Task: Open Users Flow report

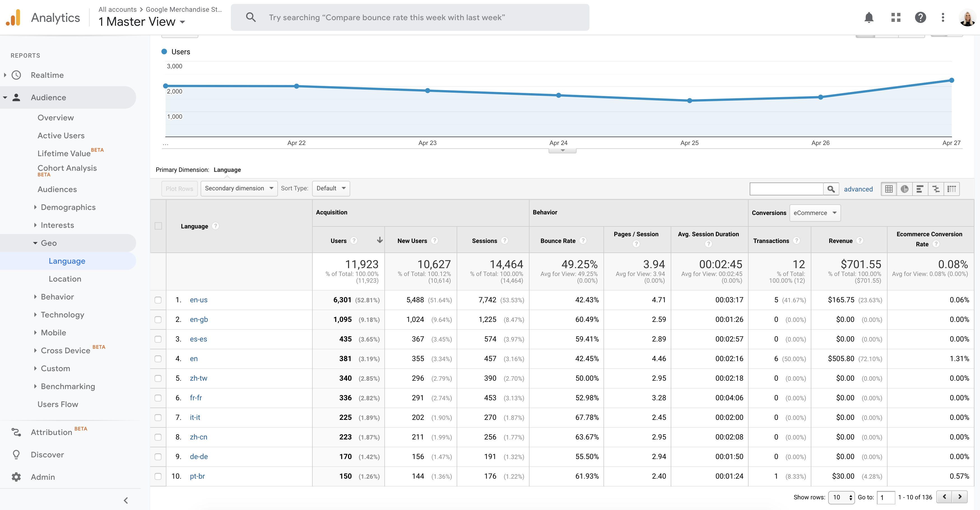Action: pos(57,404)
